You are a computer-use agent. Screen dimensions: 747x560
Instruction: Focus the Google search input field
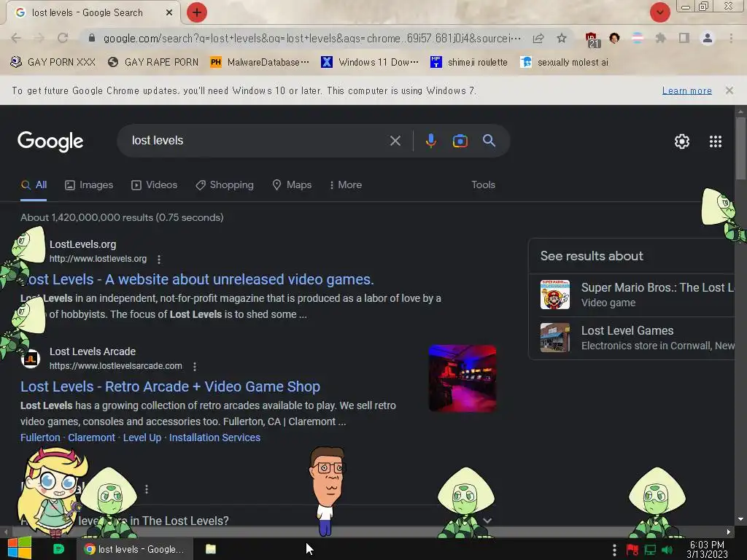pyautogui.click(x=258, y=141)
